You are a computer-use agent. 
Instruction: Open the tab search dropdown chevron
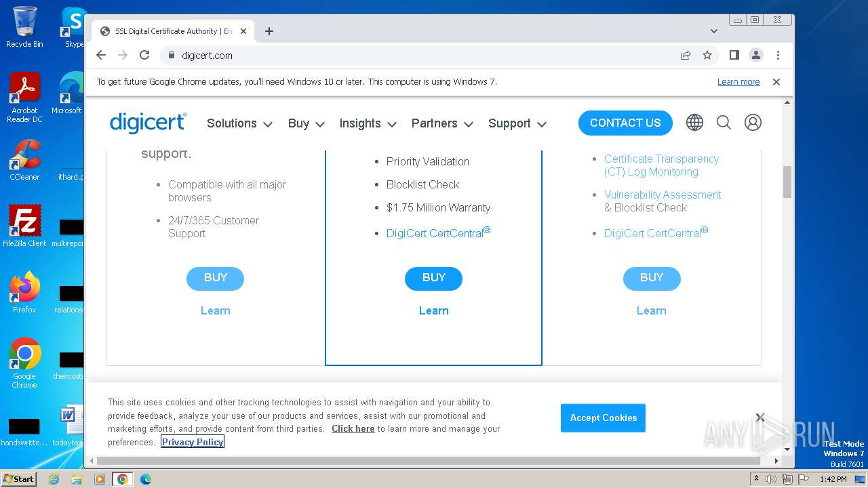pos(714,31)
